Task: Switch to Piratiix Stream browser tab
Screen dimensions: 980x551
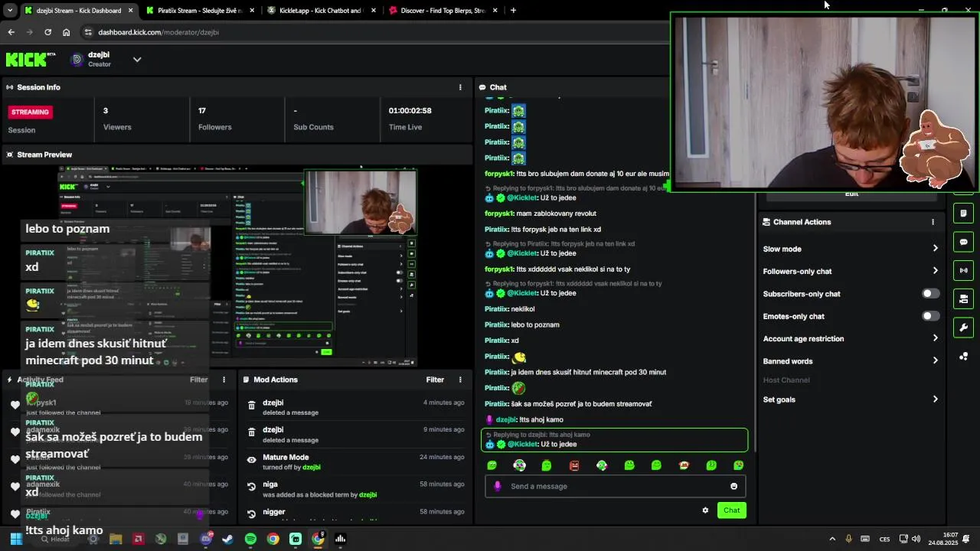Action: [199, 11]
